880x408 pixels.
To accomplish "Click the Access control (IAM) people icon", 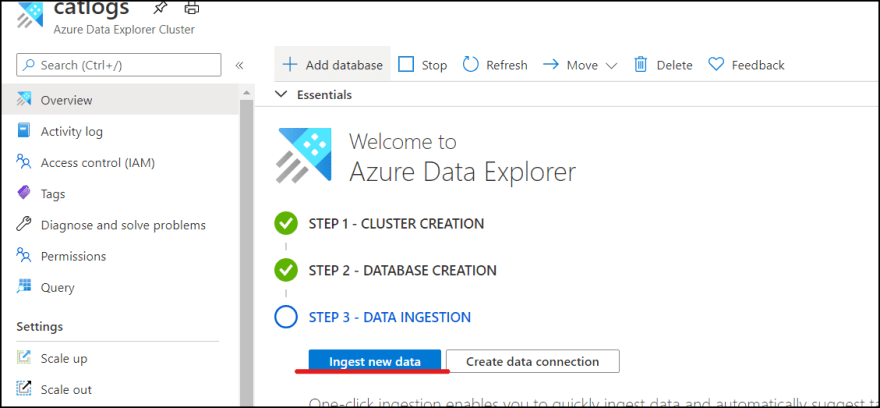I will pyautogui.click(x=24, y=162).
